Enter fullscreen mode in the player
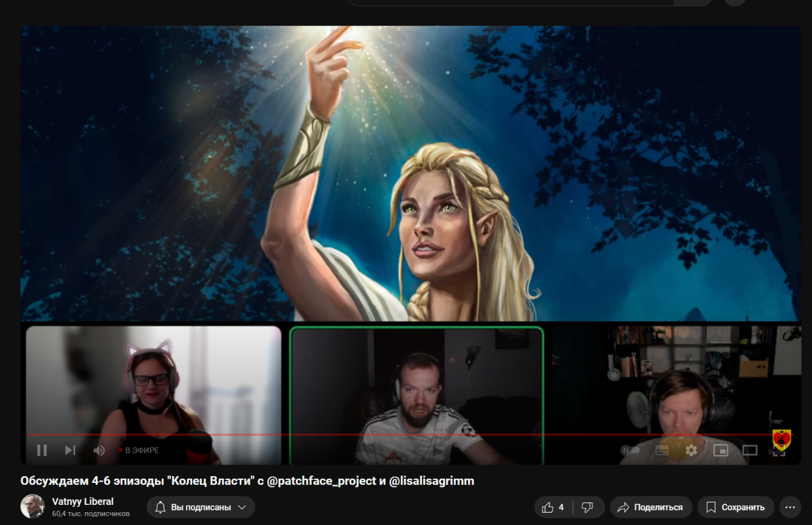812x525 pixels. [779, 451]
